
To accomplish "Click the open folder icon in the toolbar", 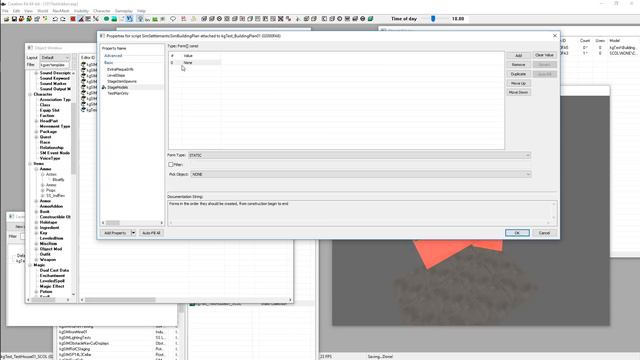I will [7, 19].
